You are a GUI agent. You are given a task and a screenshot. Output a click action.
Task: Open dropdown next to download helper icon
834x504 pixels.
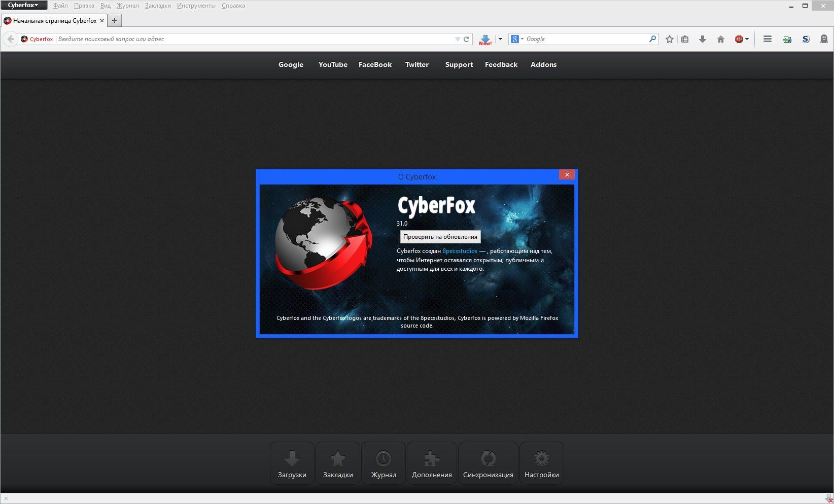click(x=500, y=39)
